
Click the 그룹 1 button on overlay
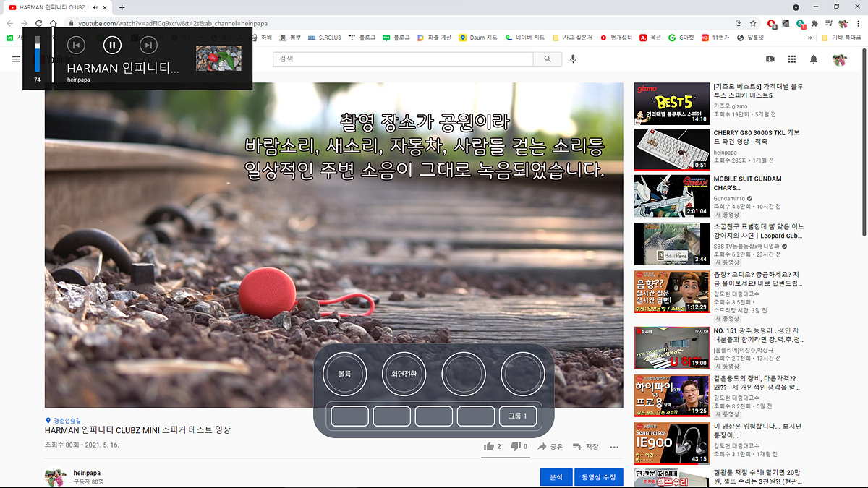[518, 416]
